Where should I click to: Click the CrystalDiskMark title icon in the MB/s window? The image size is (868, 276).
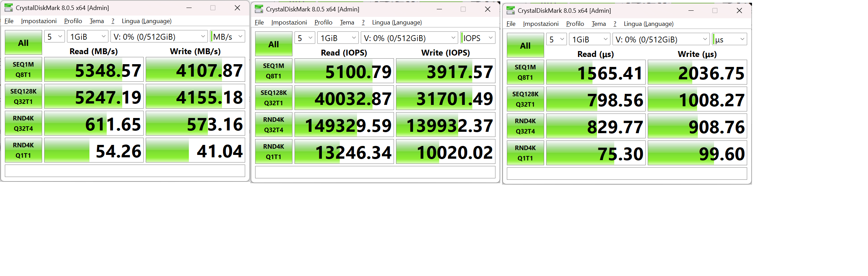(9, 8)
